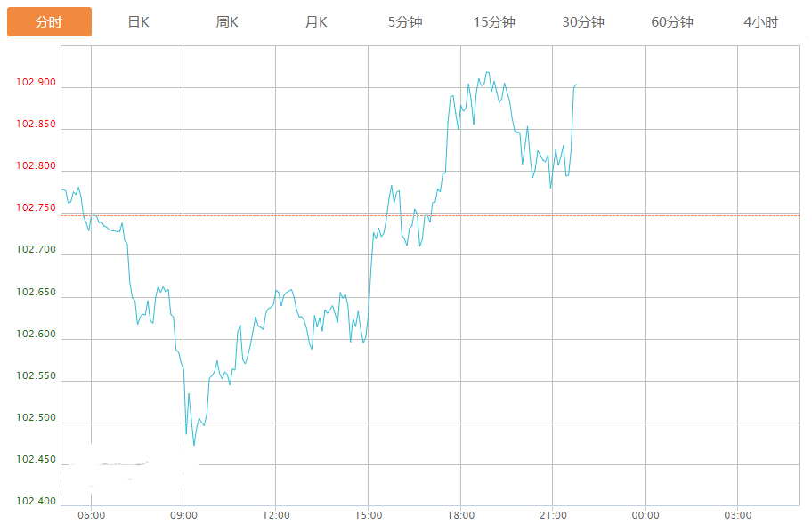The width and height of the screenshot is (812, 532).
Task: Click the 09:00 time axis label
Action: [x=183, y=515]
